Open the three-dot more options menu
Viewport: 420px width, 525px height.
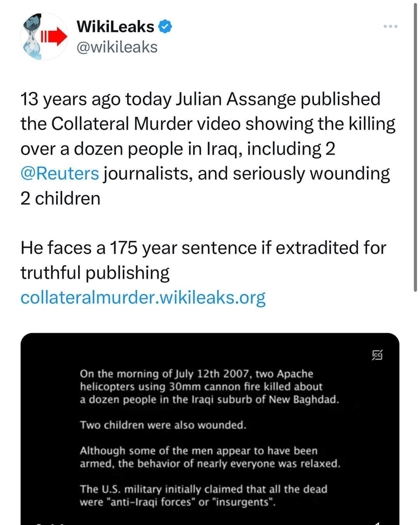coord(390,26)
